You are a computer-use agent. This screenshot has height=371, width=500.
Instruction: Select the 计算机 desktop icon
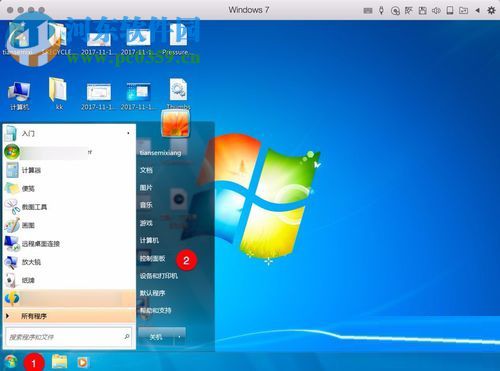point(19,95)
